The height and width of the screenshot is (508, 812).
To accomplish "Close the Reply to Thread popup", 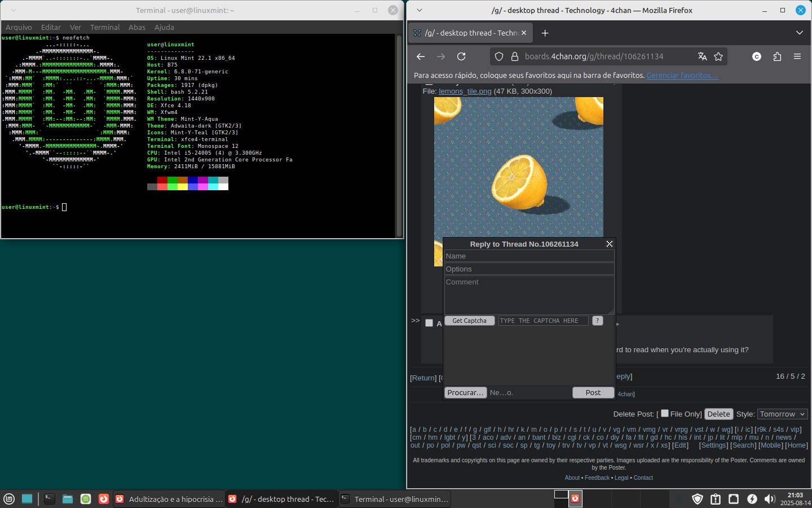I will pyautogui.click(x=609, y=244).
